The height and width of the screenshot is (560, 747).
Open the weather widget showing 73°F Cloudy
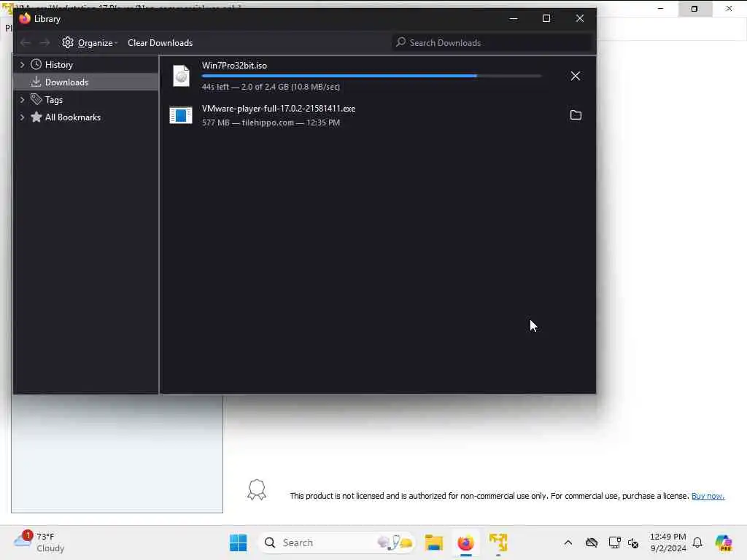coord(39,542)
